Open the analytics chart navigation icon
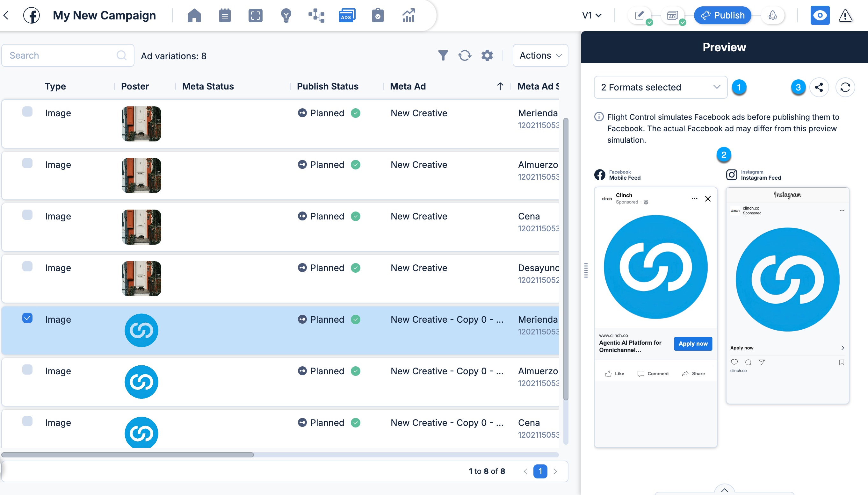 point(408,16)
